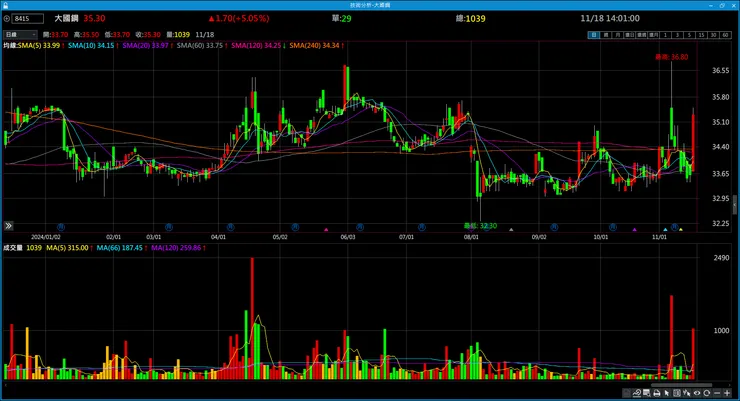Click the SMA(60) 33.75 legend label
This screenshot has height=401, width=740.
202,46
